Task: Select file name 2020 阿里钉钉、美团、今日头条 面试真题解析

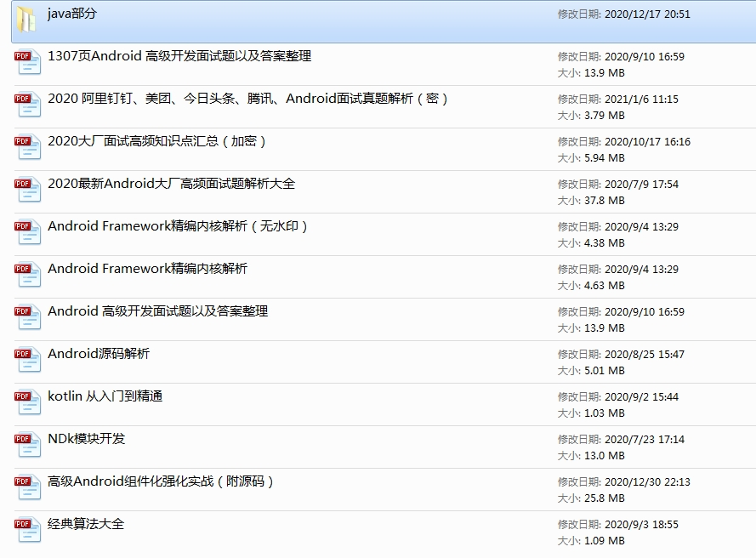Action: click(x=247, y=99)
